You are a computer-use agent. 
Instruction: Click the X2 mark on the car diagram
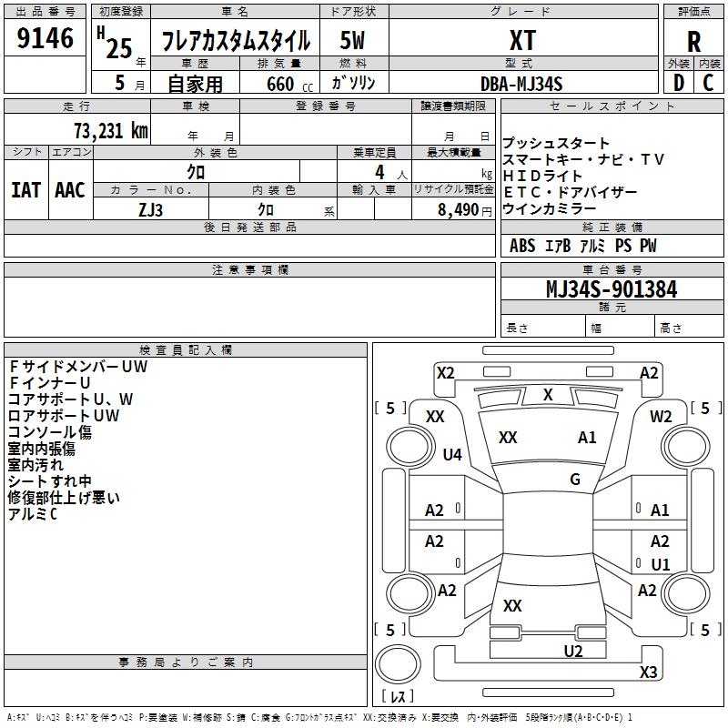click(445, 373)
